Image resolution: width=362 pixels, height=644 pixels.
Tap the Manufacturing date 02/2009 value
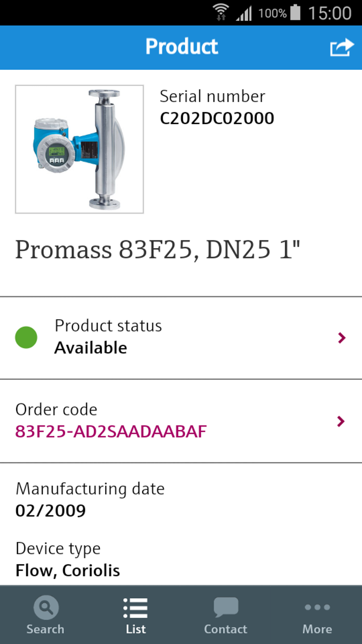51,511
